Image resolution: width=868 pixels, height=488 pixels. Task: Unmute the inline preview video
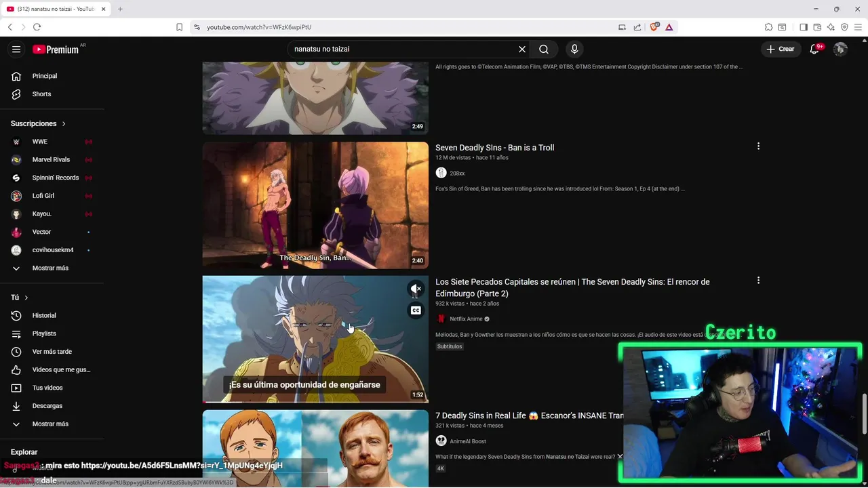tap(416, 289)
